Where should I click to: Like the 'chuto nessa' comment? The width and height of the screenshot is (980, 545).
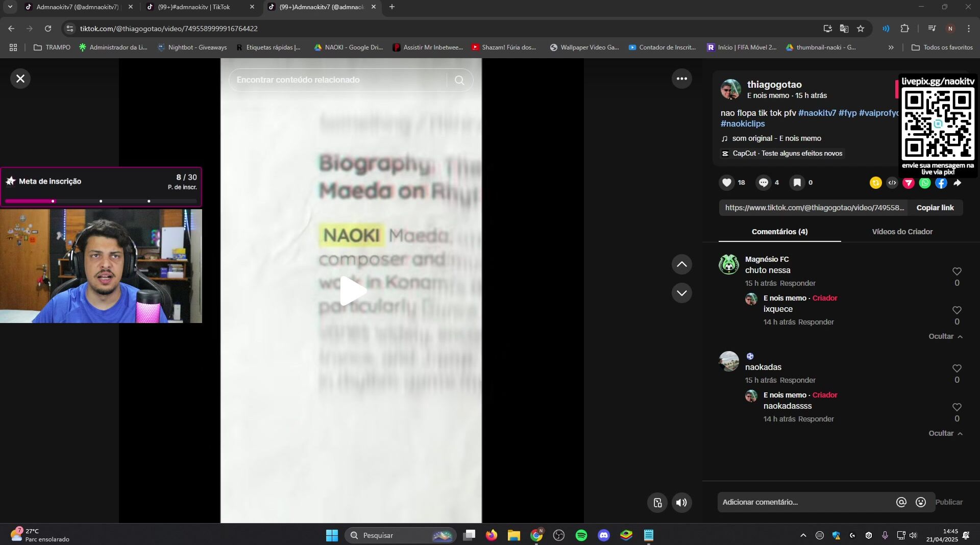957,271
